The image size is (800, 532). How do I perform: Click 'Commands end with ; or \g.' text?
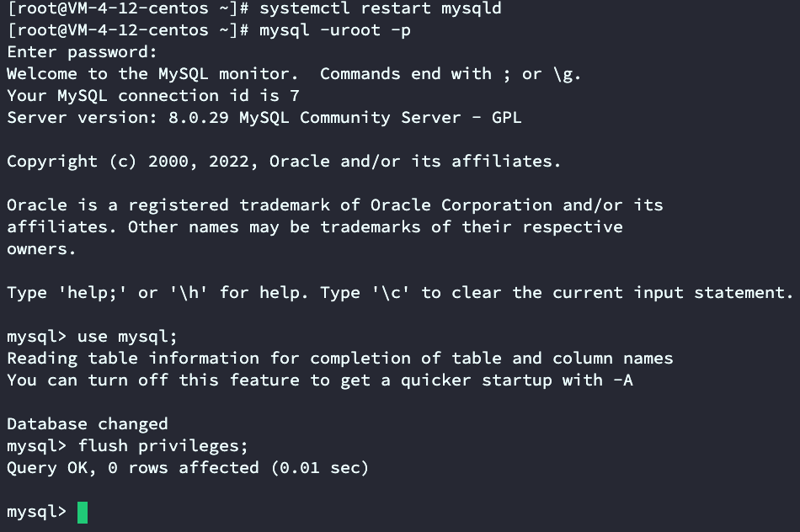pyautogui.click(x=451, y=74)
